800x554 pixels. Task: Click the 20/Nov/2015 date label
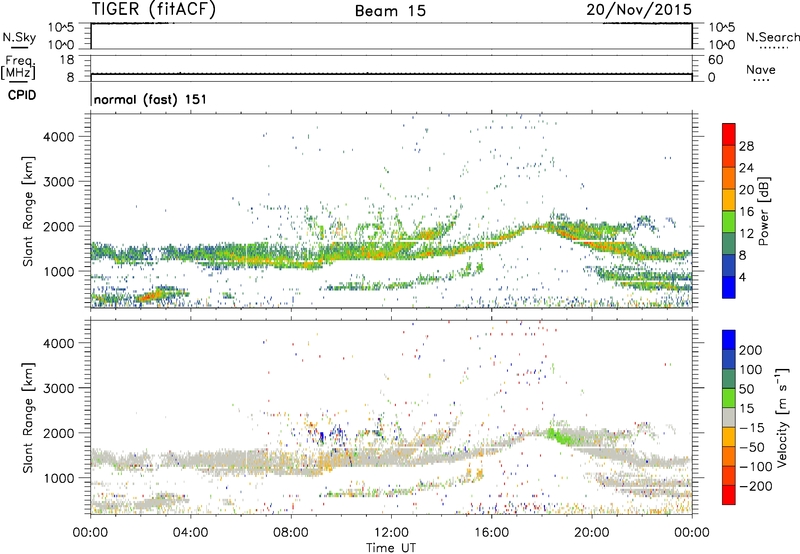click(639, 9)
